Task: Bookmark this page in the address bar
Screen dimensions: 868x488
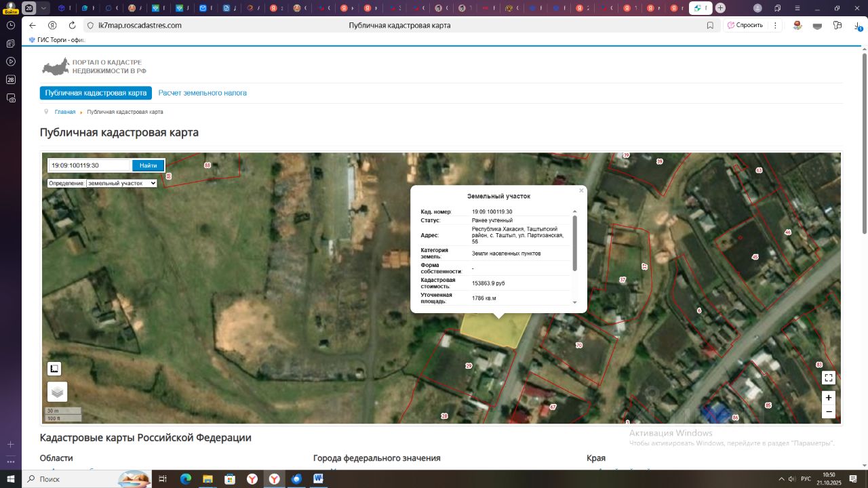Action: click(710, 25)
